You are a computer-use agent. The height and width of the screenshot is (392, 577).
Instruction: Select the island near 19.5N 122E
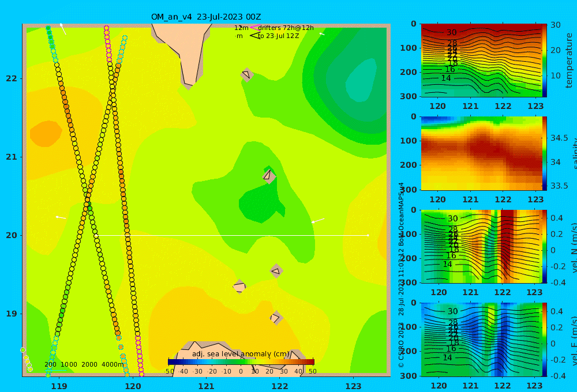point(276,271)
